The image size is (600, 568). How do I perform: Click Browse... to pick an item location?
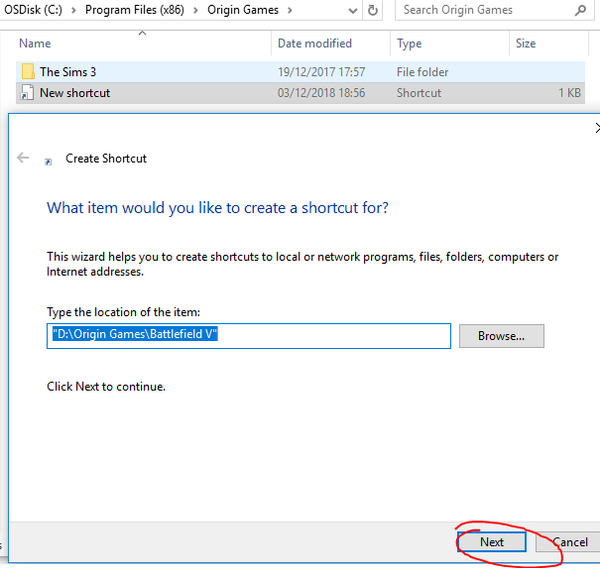click(501, 336)
